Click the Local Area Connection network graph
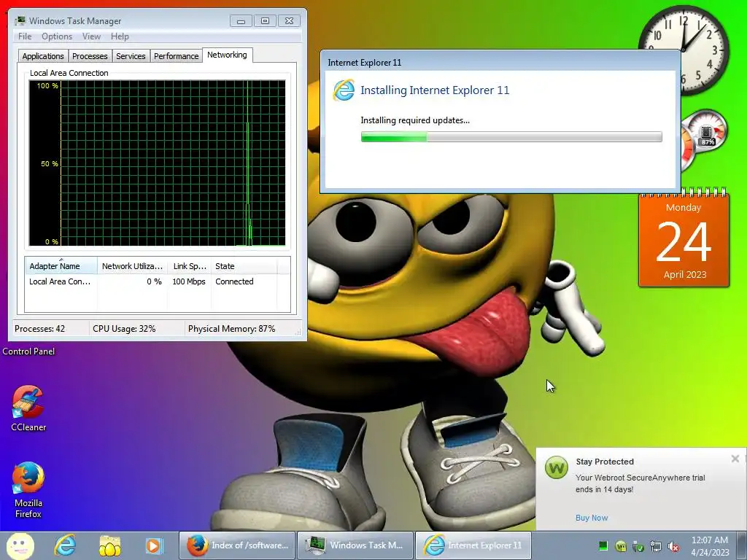 pos(158,163)
